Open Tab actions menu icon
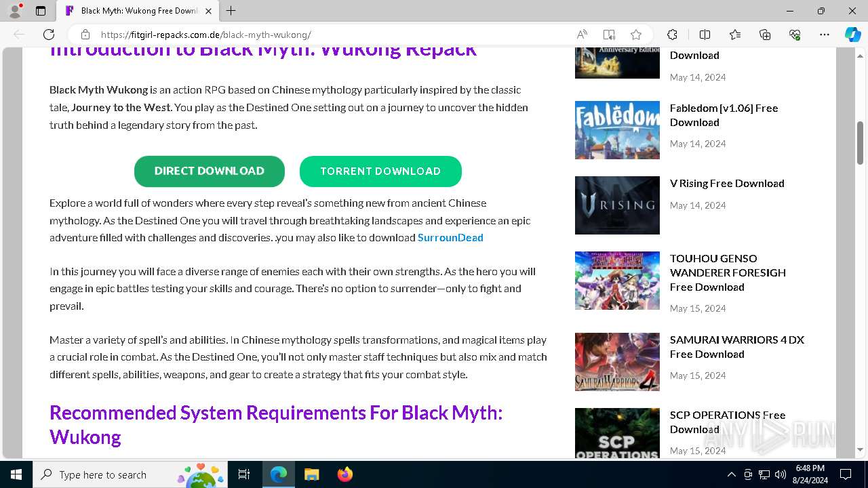868x488 pixels. [x=41, y=11]
